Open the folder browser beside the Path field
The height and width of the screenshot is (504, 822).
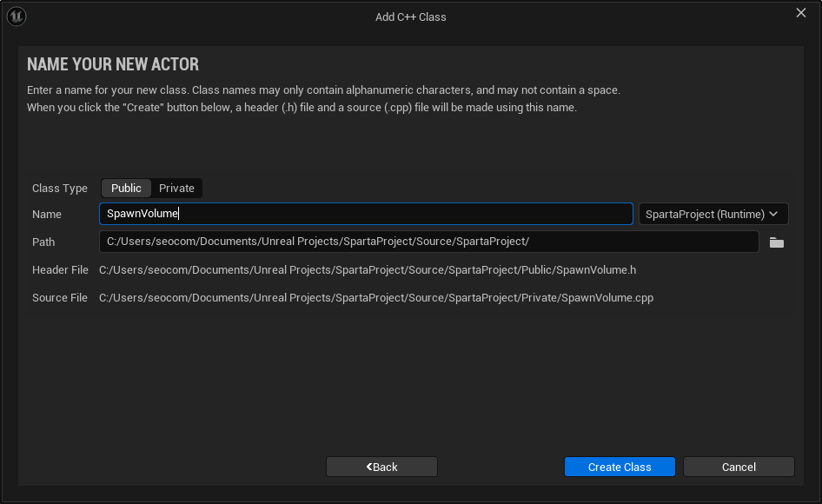tap(776, 242)
